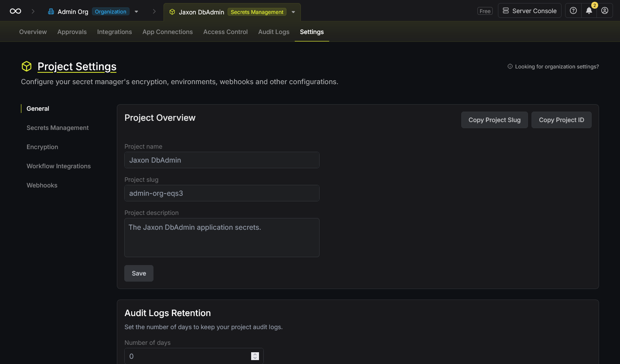620x364 pixels.
Task: Open the user account profile icon
Action: pos(605,10)
